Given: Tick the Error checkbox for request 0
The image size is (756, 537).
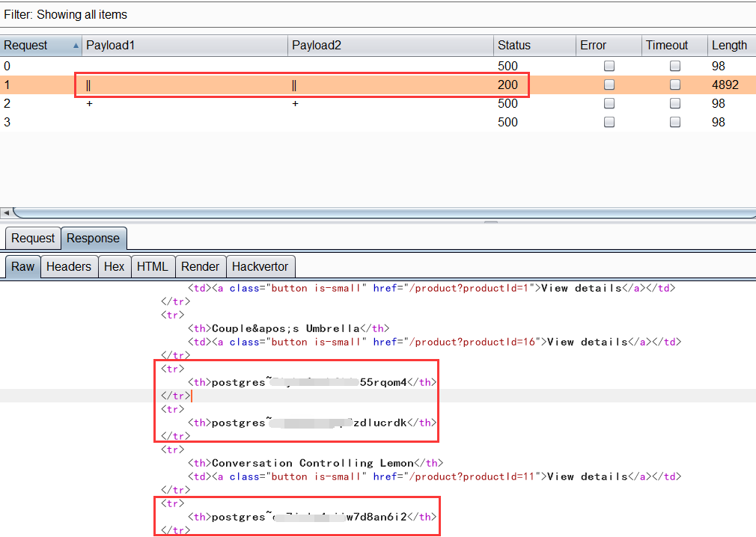Looking at the screenshot, I should 609,66.
